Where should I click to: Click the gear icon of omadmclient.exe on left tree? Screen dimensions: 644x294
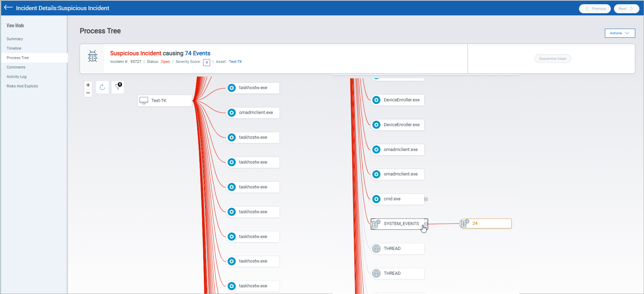coord(231,113)
